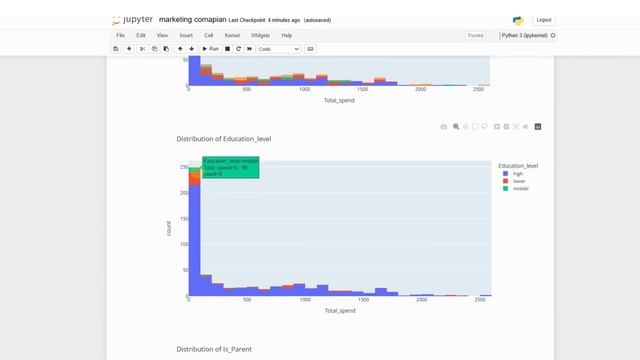Image resolution: width=640 pixels, height=360 pixels.
Task: Click the 'count' y-axis label
Action: [169, 228]
